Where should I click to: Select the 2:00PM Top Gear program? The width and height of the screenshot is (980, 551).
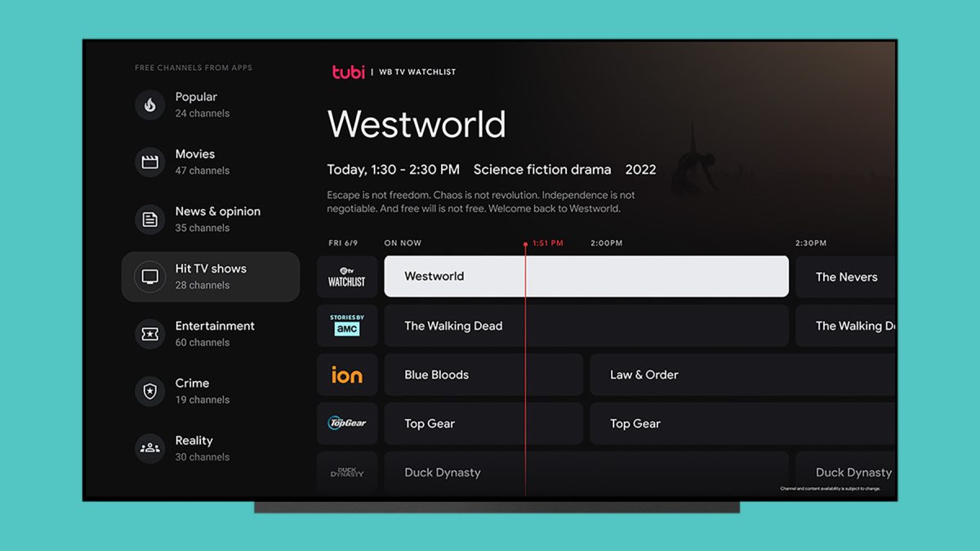click(743, 424)
